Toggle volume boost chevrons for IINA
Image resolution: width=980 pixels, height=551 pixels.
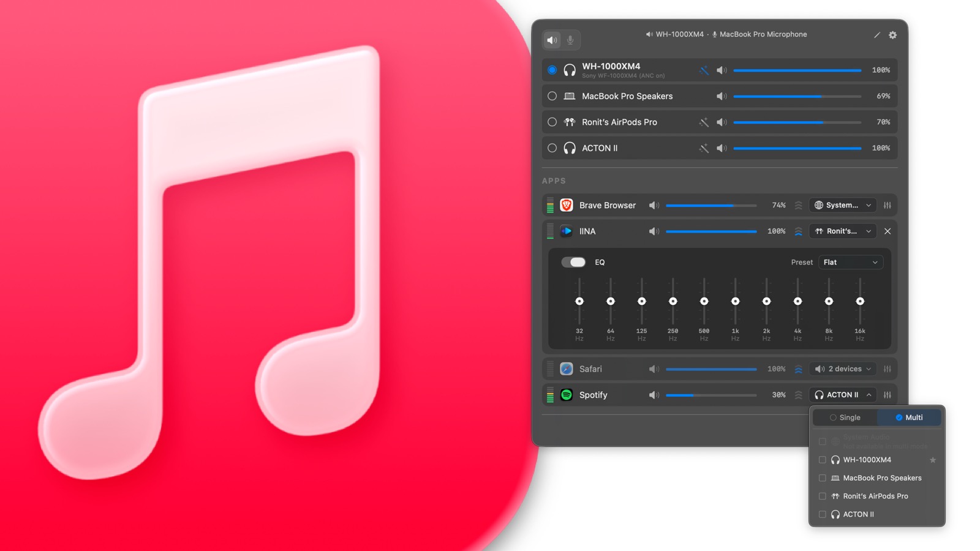click(x=798, y=231)
